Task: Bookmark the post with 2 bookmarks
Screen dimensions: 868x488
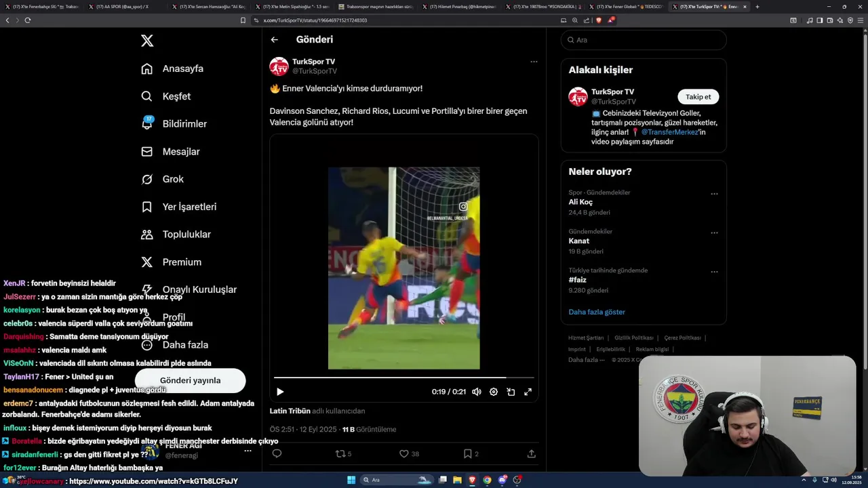Action: coord(471,454)
